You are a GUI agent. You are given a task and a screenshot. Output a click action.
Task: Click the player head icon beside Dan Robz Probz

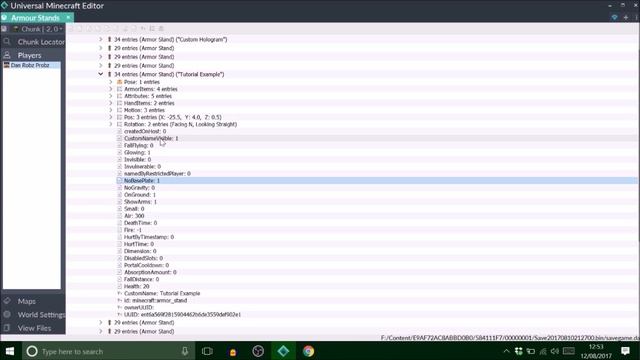7,65
